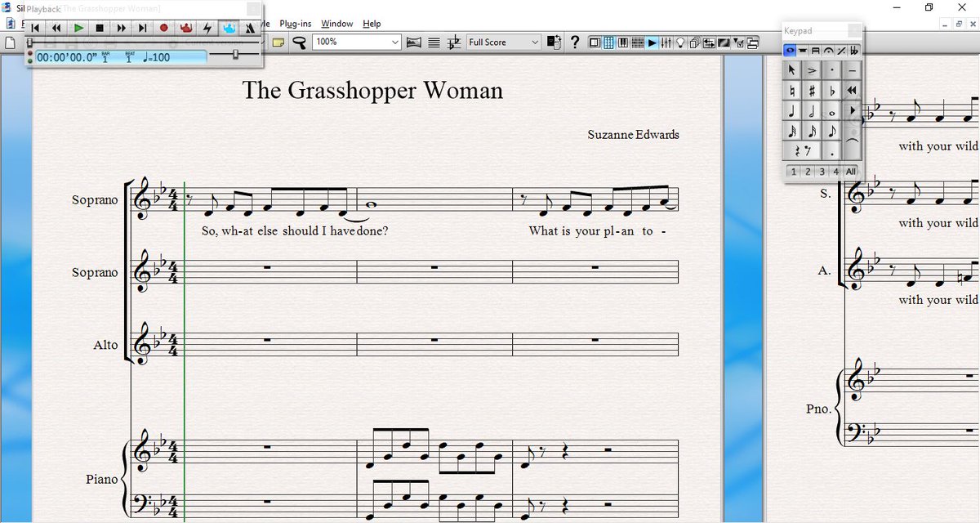Click the New score document icon
Image resolution: width=980 pixels, height=523 pixels.
[10, 42]
